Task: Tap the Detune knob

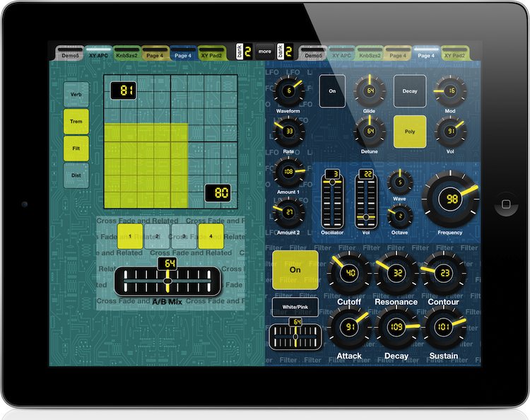Action: [x=370, y=132]
